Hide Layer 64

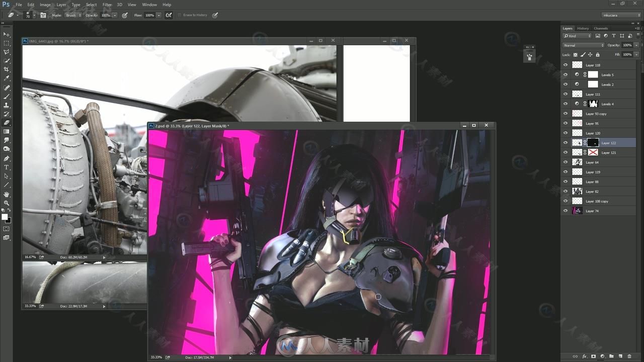tap(566, 162)
